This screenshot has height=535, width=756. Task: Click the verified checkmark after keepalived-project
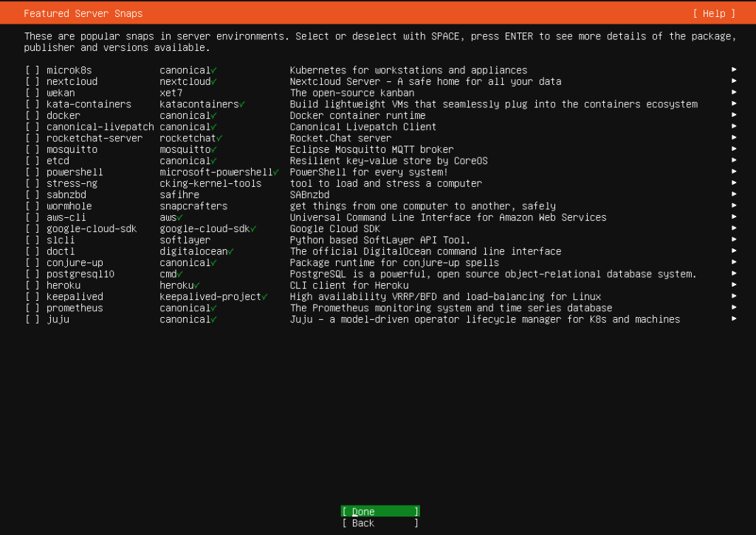pyautogui.click(x=264, y=296)
